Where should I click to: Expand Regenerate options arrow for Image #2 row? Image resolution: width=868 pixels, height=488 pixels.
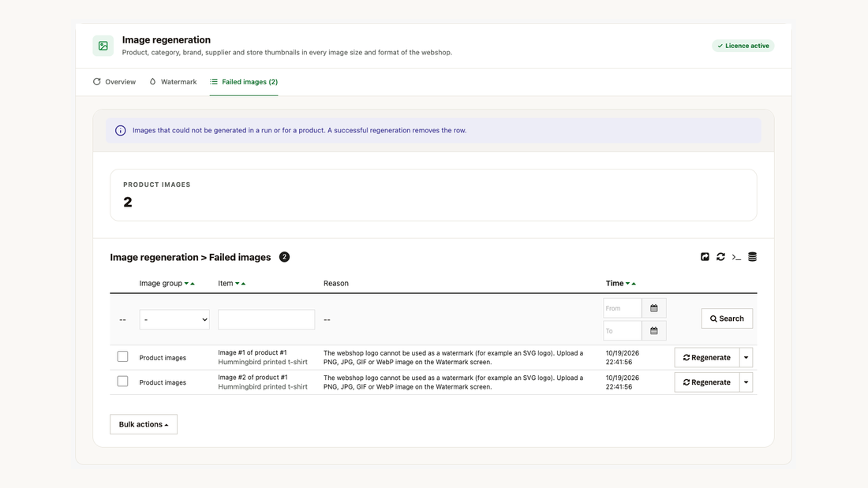pyautogui.click(x=746, y=382)
